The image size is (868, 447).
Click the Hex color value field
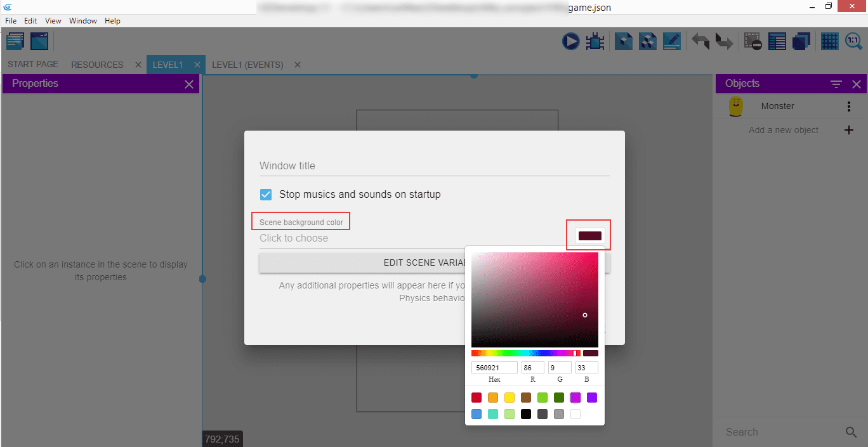click(x=494, y=368)
